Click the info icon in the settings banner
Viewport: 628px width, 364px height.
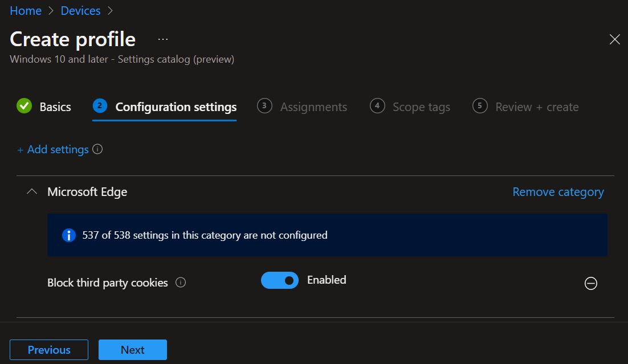coord(68,235)
